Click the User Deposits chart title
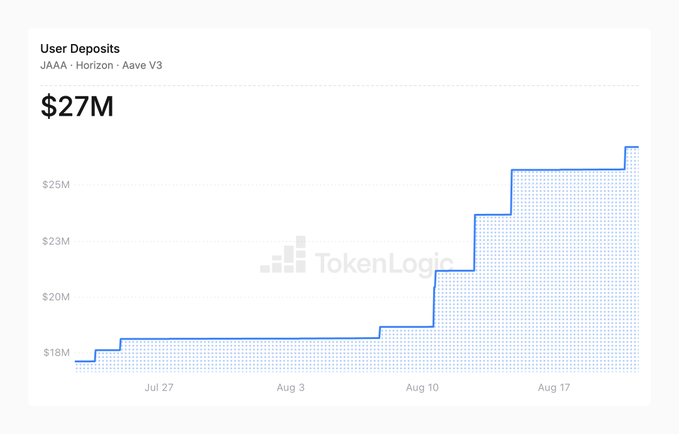 point(80,49)
